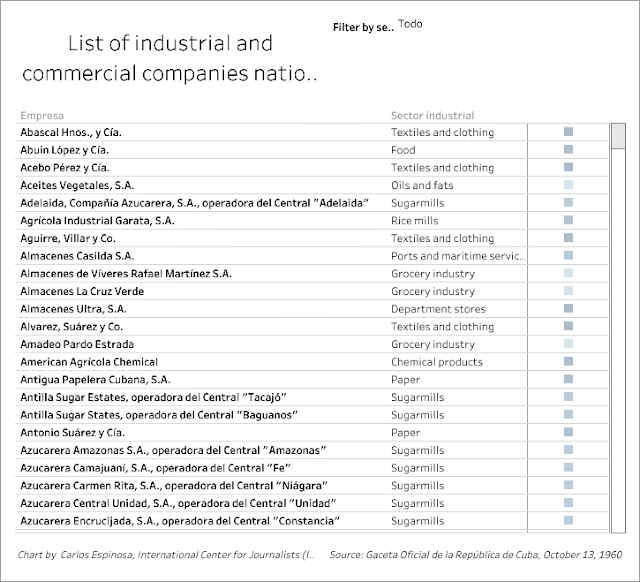Click color square in Almacenes Casilda row

click(568, 255)
